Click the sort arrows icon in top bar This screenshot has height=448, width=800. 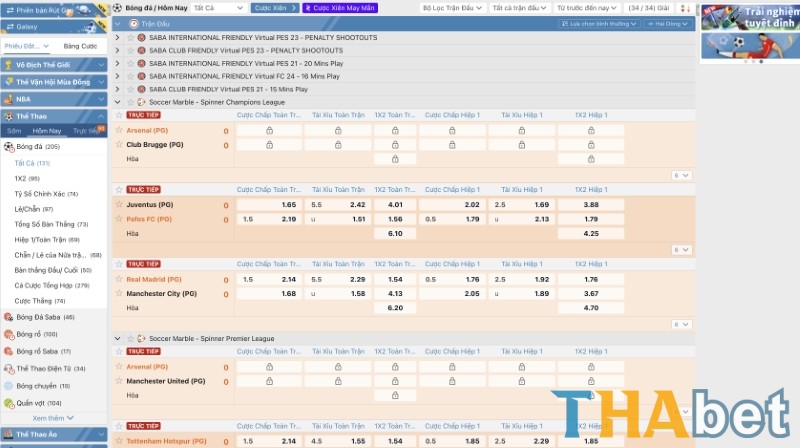[x=685, y=8]
